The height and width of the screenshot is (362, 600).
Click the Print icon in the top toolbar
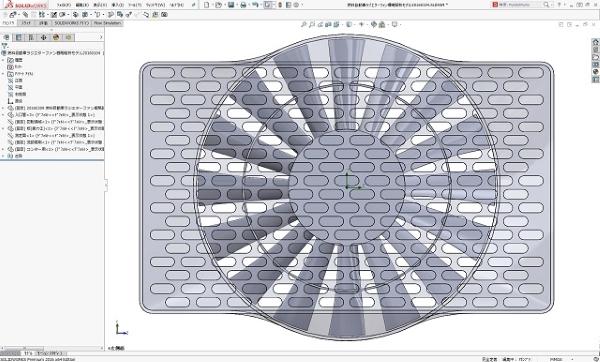pyautogui.click(x=243, y=5)
